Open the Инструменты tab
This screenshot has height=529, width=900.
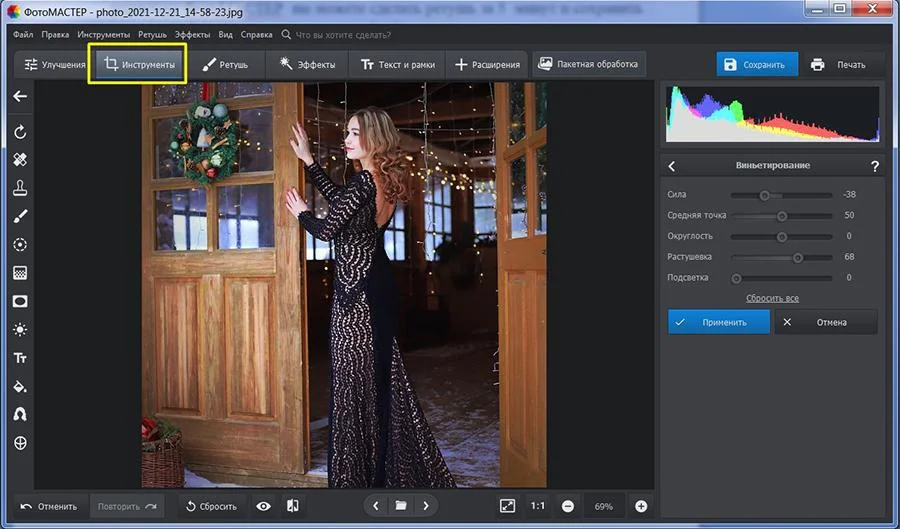[138, 65]
